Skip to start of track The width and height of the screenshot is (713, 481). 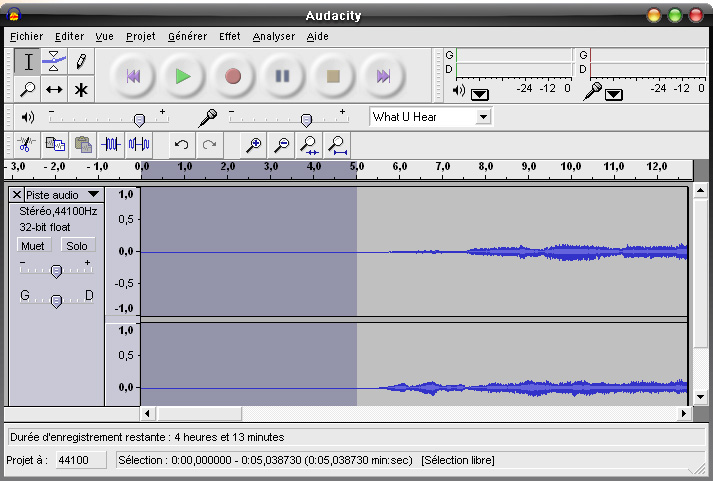point(133,76)
